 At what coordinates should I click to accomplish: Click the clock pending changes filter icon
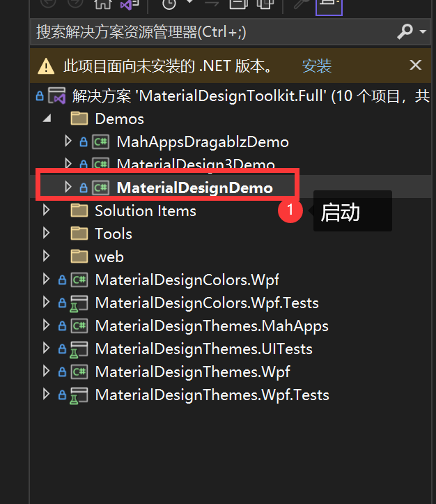pos(169,4)
